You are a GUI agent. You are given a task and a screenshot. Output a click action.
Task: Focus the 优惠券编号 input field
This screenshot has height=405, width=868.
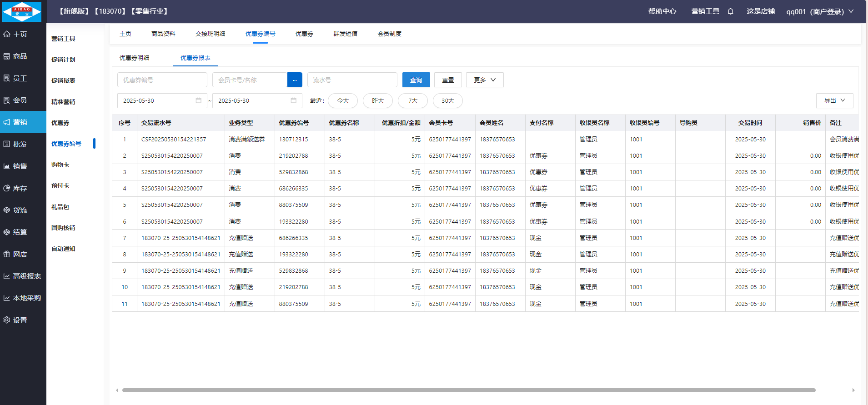162,80
